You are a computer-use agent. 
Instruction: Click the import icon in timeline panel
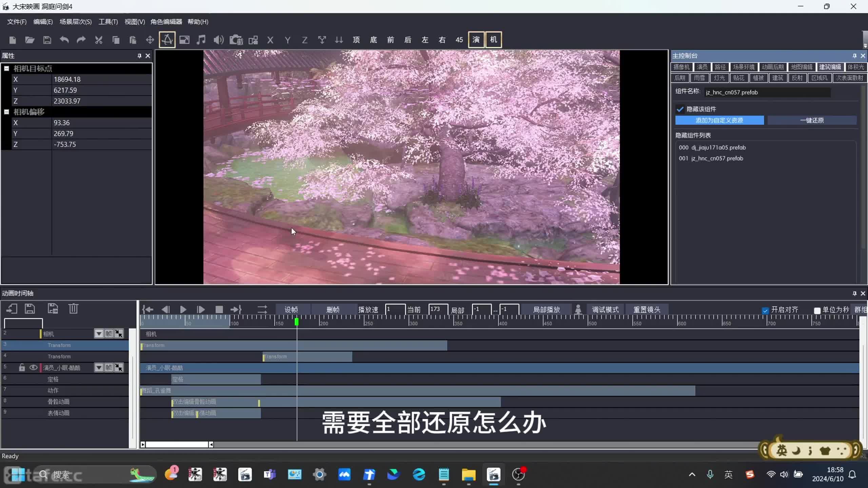pos(12,309)
